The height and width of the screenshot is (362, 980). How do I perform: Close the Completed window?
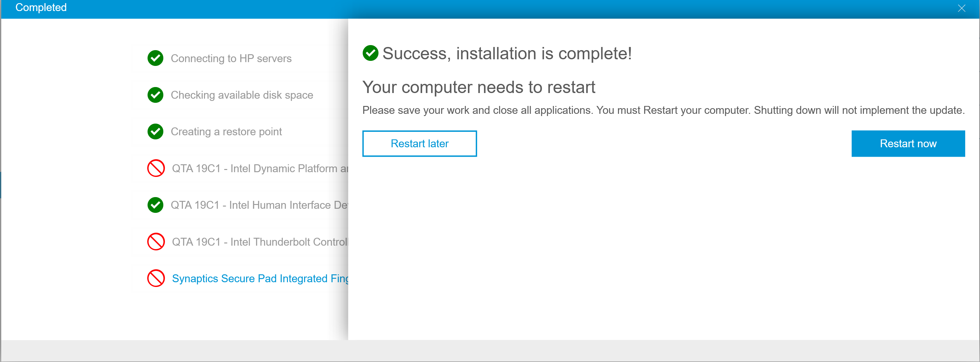(x=961, y=8)
